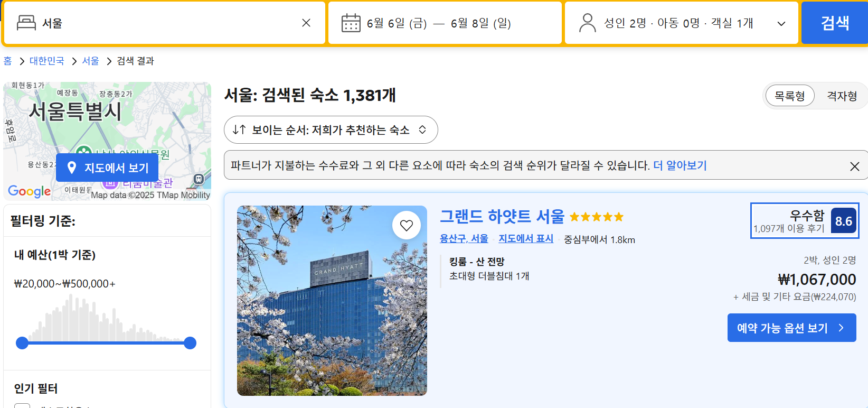The width and height of the screenshot is (868, 408).
Task: Switch to 격자형 grid view
Action: click(x=842, y=96)
